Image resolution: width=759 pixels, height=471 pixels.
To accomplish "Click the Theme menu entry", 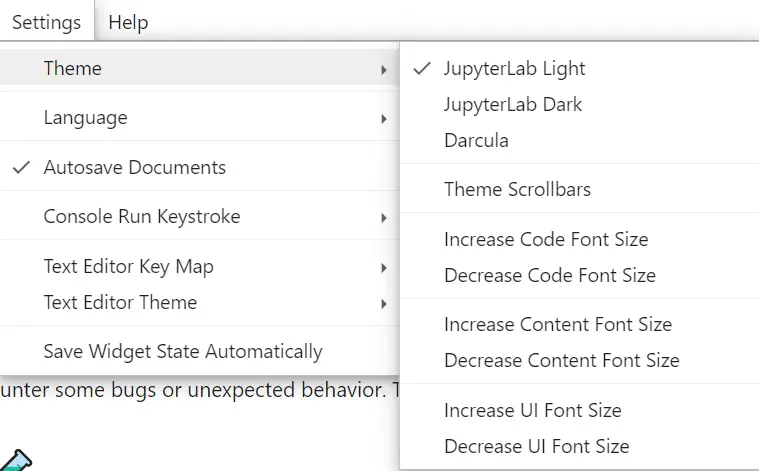I will (199, 68).
